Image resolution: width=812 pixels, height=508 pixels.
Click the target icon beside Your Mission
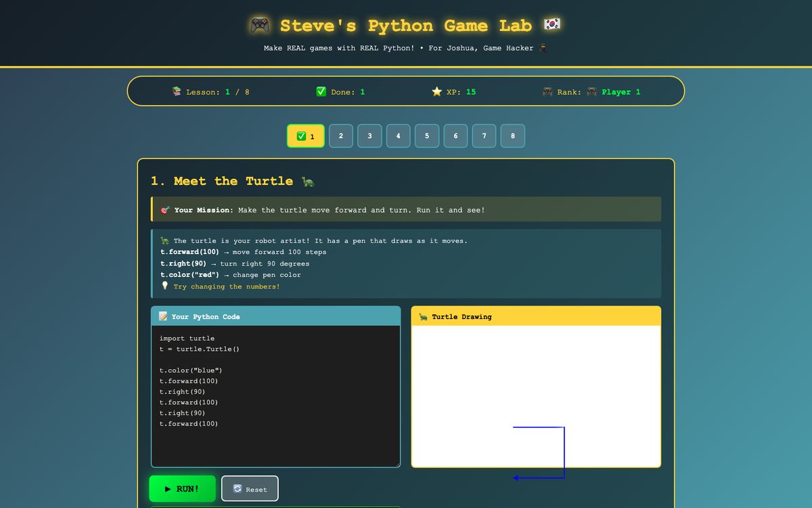tap(165, 210)
